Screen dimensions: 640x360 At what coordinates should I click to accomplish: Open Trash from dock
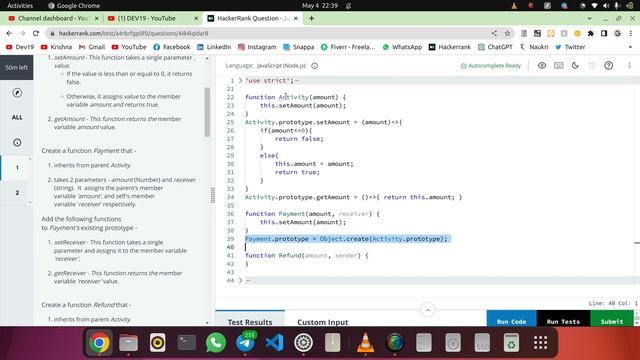511,343
